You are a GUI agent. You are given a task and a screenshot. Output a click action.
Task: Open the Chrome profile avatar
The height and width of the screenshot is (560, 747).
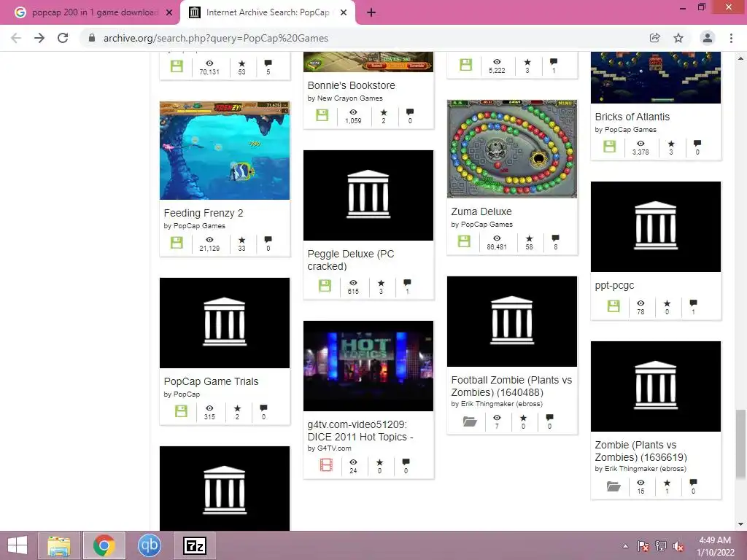click(708, 38)
